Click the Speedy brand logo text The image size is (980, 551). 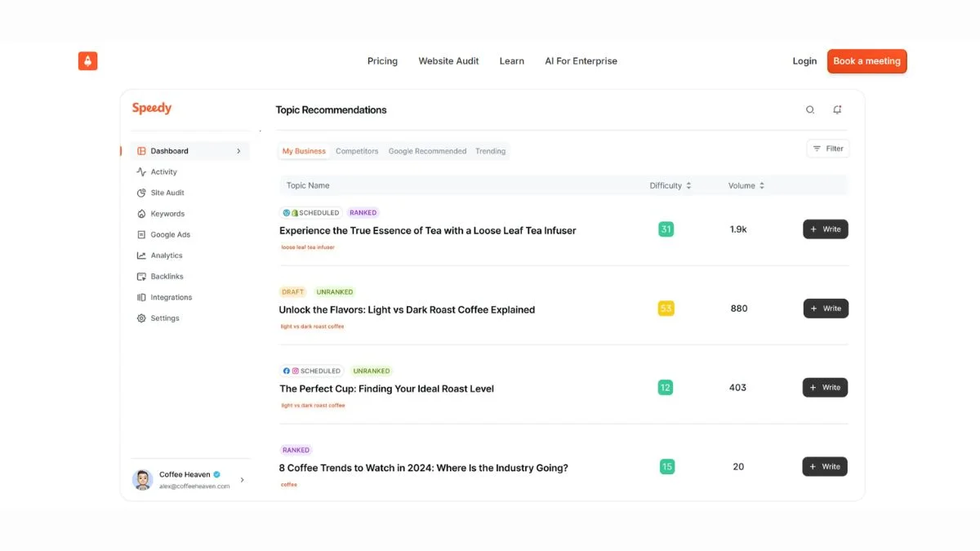point(152,109)
